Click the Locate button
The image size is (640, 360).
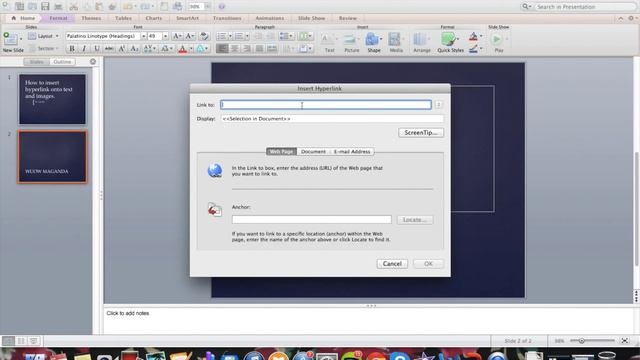coord(415,220)
